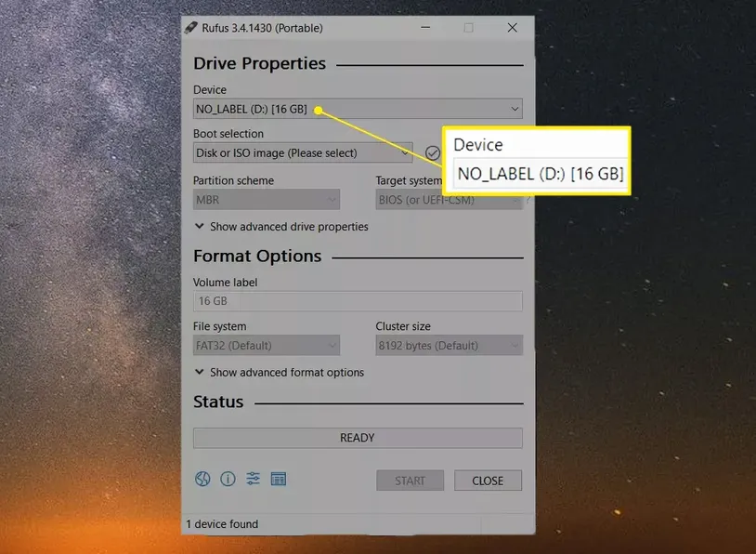This screenshot has height=554, width=756.
Task: Open the Target system dropdown
Action: (x=449, y=200)
